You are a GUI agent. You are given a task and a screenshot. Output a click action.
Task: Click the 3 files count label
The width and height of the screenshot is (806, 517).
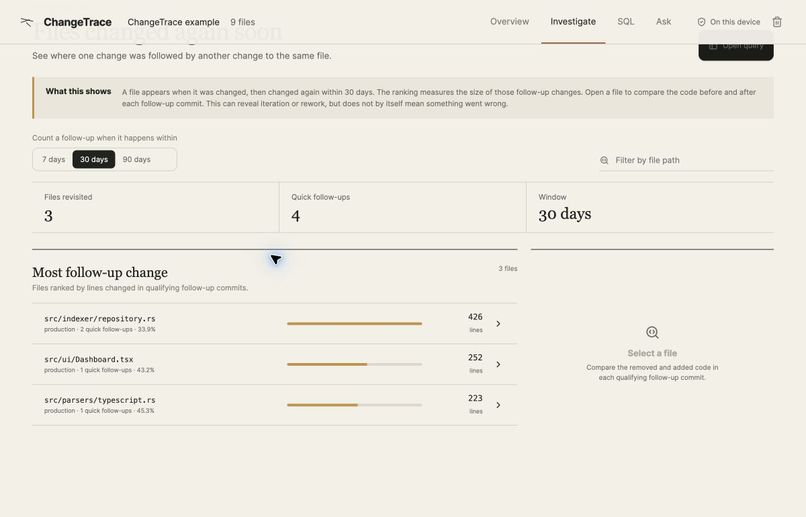click(x=508, y=268)
